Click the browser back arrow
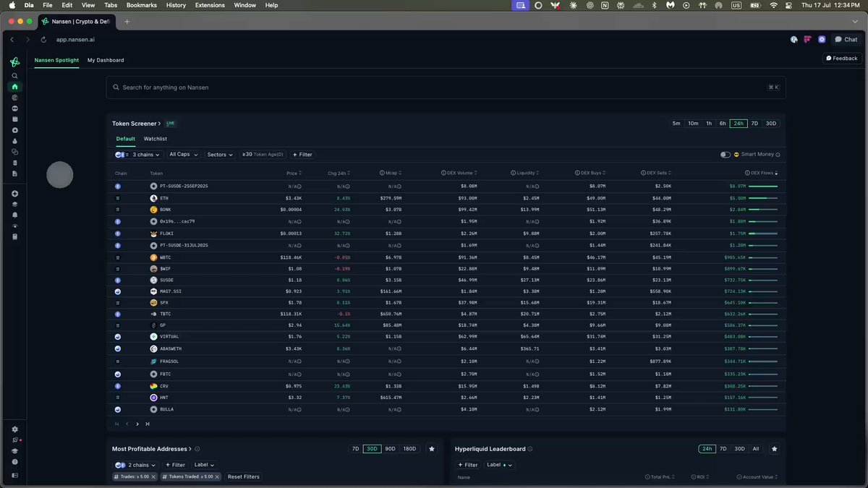This screenshot has height=488, width=868. 12,40
